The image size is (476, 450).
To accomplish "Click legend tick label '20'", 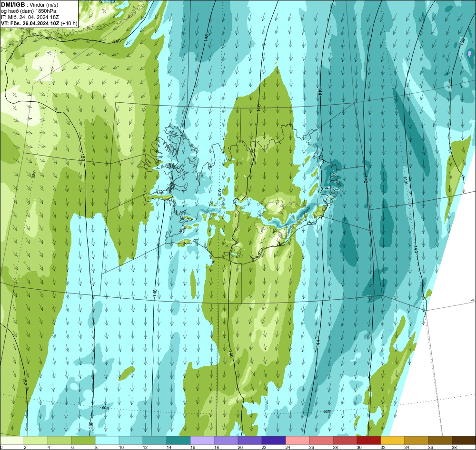I will [x=240, y=447].
